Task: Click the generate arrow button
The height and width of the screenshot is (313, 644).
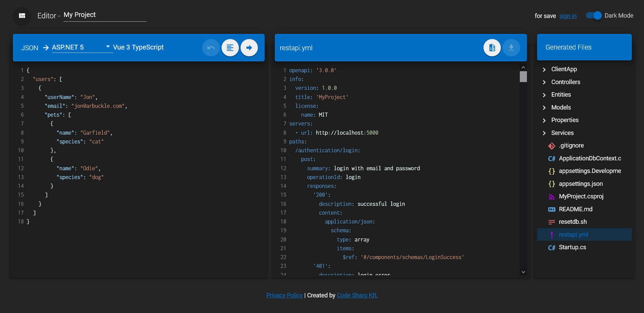Action: point(249,48)
